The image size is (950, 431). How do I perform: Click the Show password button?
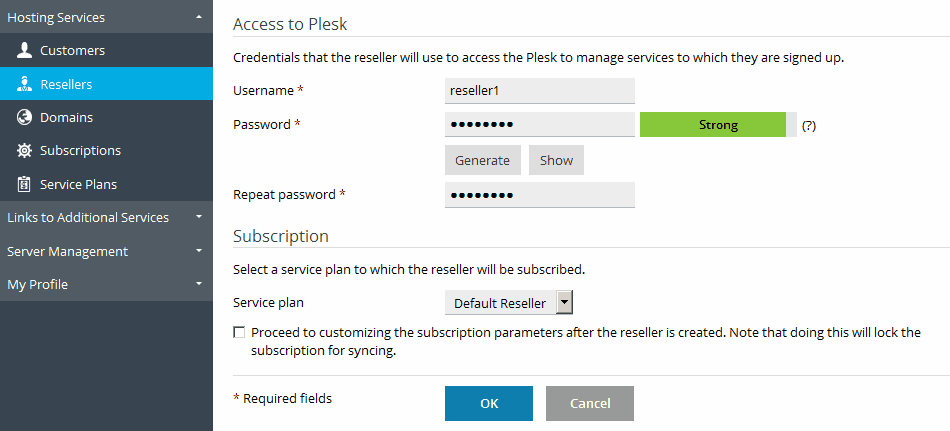556,160
